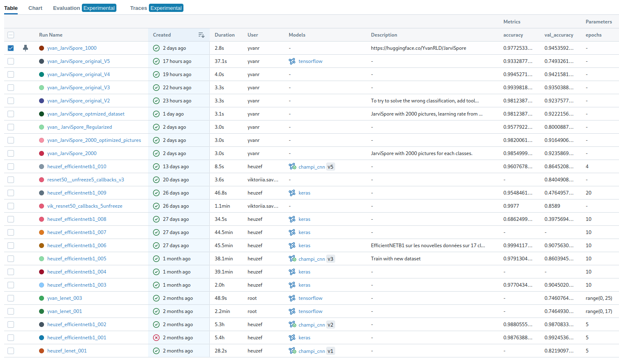This screenshot has height=364, width=619.
Task: Click the epochs parameter column header
Action: pyautogui.click(x=593, y=35)
